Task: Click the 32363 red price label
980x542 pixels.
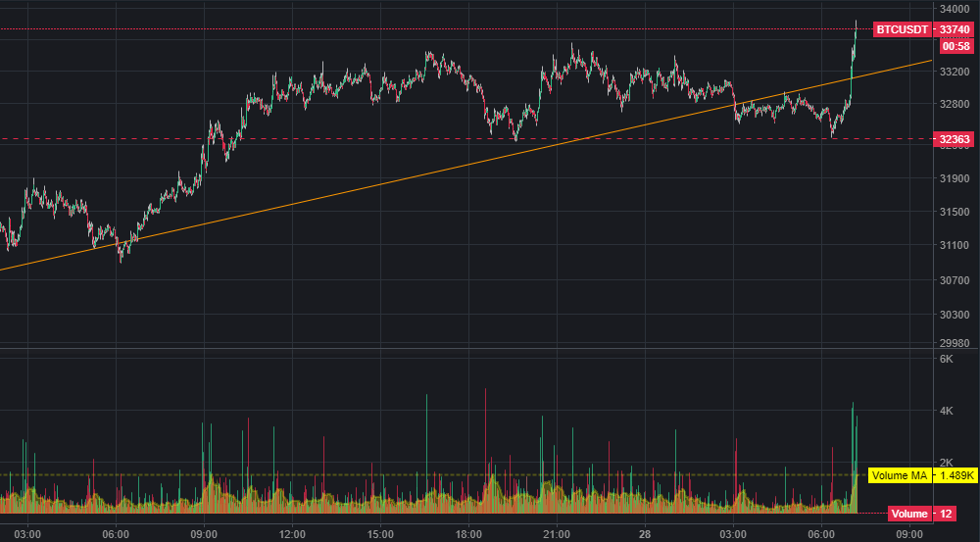Action: coord(954,139)
